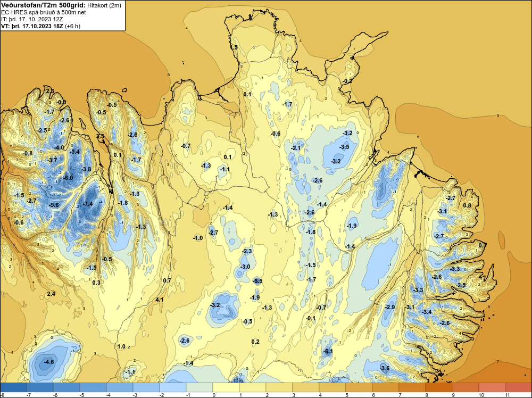Image resolution: width=532 pixels, height=398 pixels.
Task: Click the -6.0 temperature value
Action: tap(68, 178)
